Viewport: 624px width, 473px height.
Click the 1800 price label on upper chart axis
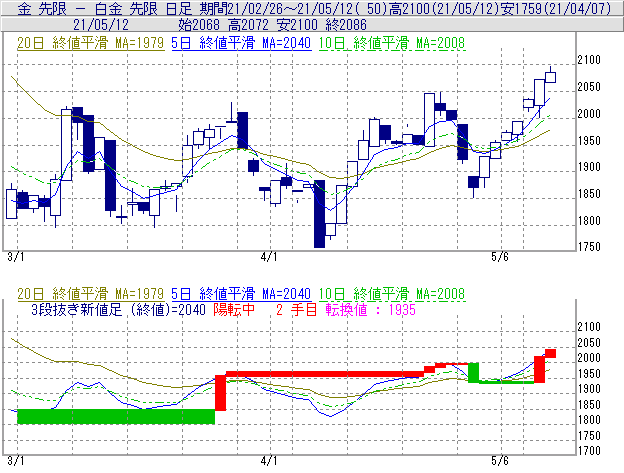pos(589,220)
